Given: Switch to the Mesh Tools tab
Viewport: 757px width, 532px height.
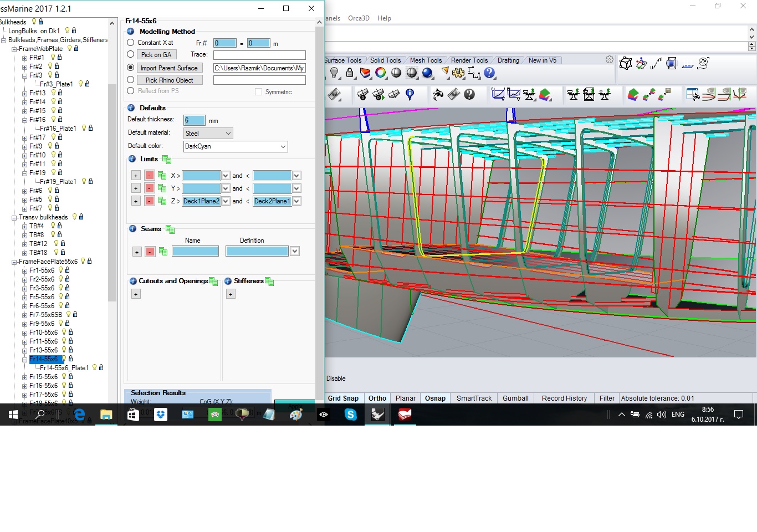Looking at the screenshot, I should pyautogui.click(x=426, y=60).
